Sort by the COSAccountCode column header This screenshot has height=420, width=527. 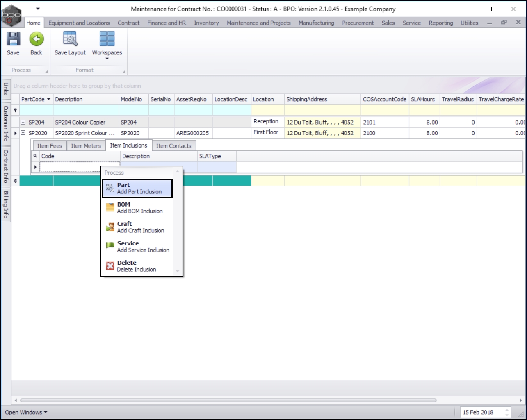pos(385,99)
